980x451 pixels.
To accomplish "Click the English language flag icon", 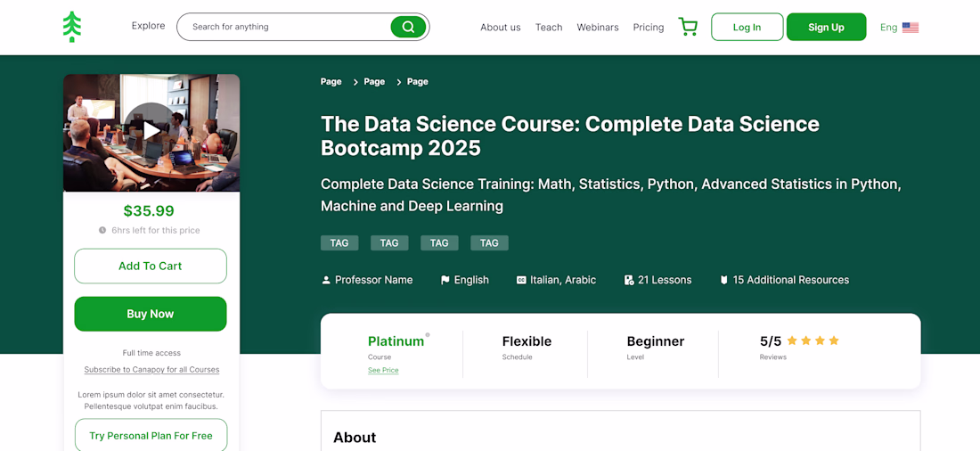I will point(445,280).
